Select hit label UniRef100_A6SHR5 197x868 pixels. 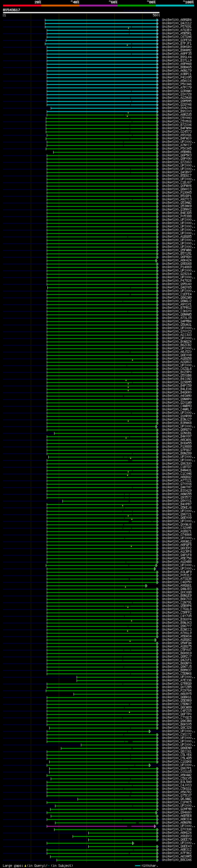tap(177, 856)
